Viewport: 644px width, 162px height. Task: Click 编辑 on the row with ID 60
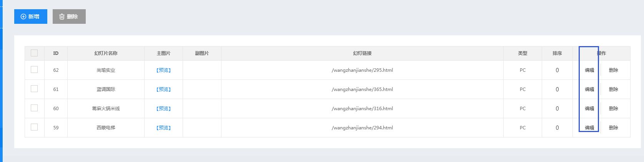tap(589, 109)
